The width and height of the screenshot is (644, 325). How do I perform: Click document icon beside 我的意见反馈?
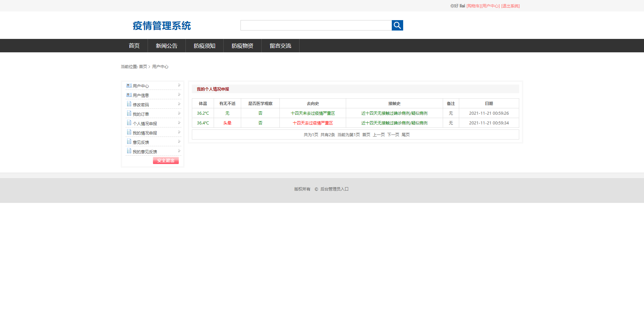tap(129, 151)
